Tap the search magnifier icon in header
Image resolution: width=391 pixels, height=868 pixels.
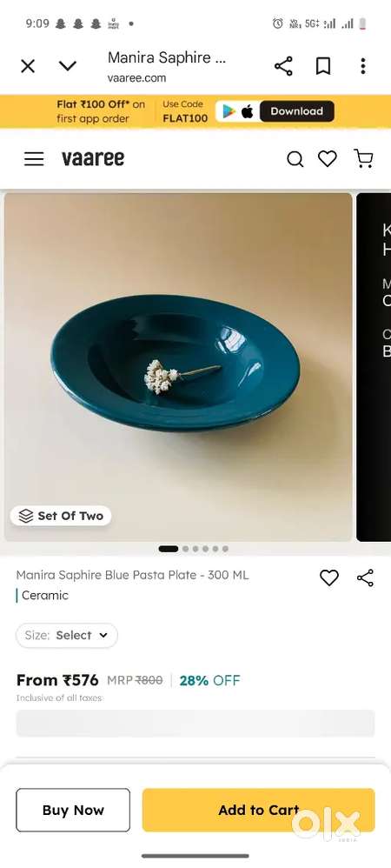pyautogui.click(x=295, y=159)
